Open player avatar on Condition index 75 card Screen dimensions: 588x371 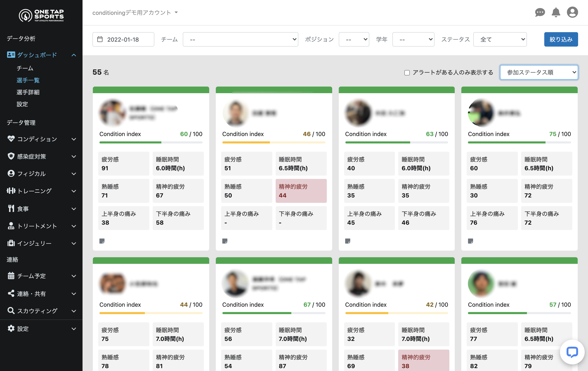coord(481,113)
